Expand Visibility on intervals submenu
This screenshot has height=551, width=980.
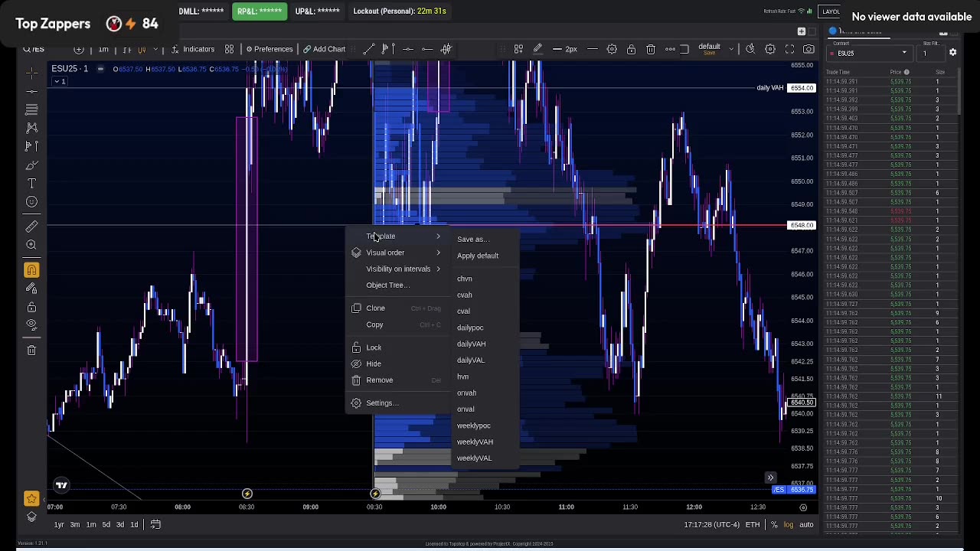(397, 269)
